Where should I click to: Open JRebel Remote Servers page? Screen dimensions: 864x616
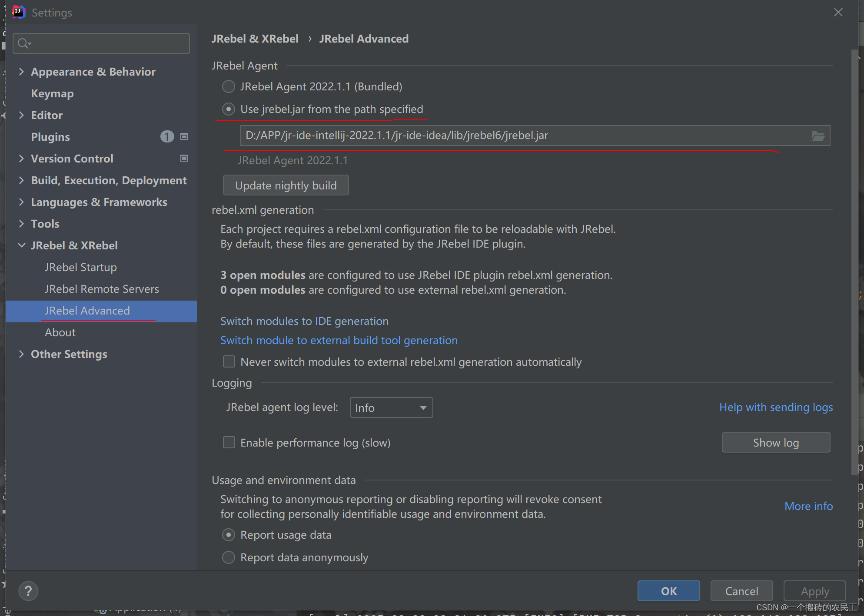[x=102, y=289]
